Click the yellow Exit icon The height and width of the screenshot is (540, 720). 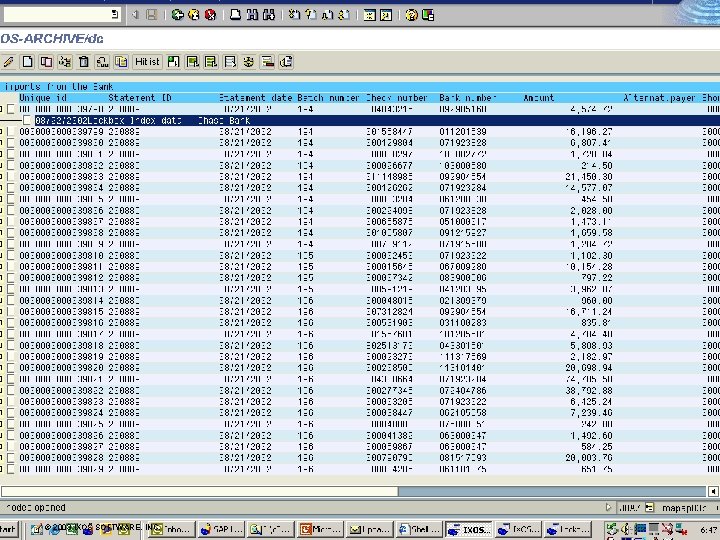(194, 15)
